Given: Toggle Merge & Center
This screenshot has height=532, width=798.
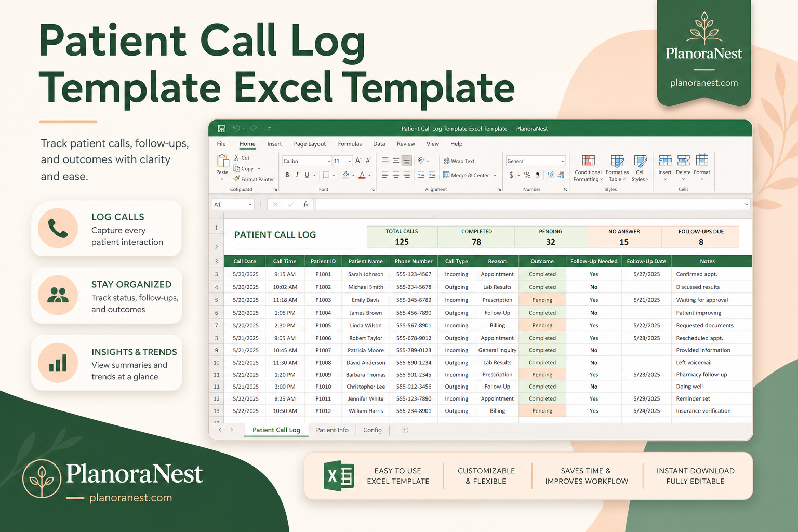Looking at the screenshot, I should coord(467,175).
